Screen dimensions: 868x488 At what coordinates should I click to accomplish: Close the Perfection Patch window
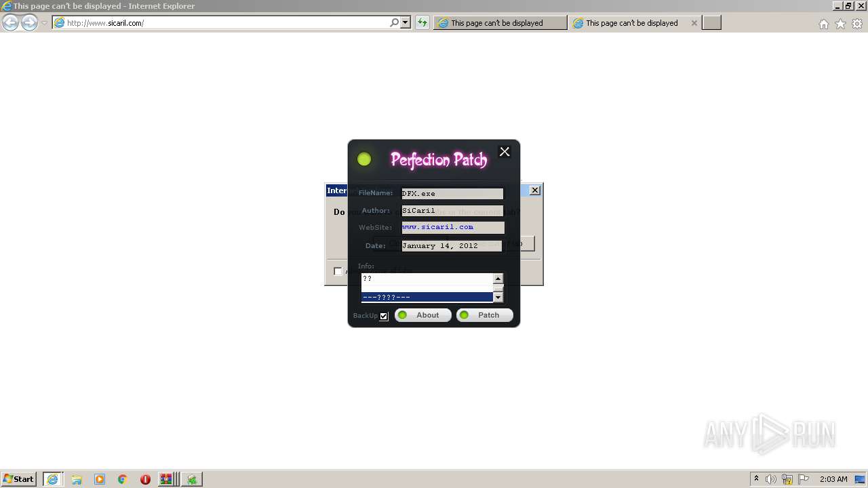coord(505,152)
